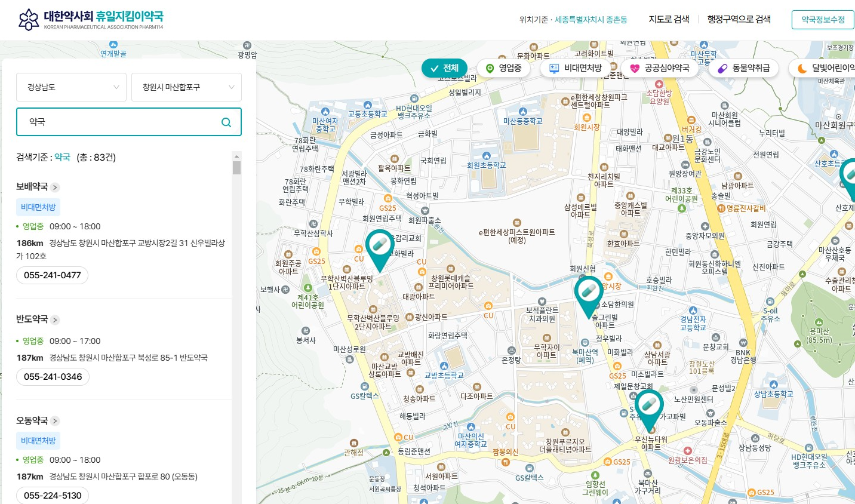Call 오동약국 at 055-224-5130
Viewport: 855px width, 504px height.
pyautogui.click(x=53, y=496)
